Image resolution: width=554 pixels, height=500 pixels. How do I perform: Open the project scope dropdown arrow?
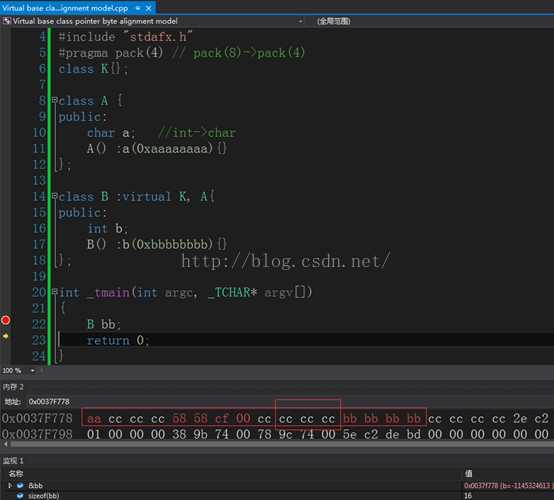coord(300,21)
